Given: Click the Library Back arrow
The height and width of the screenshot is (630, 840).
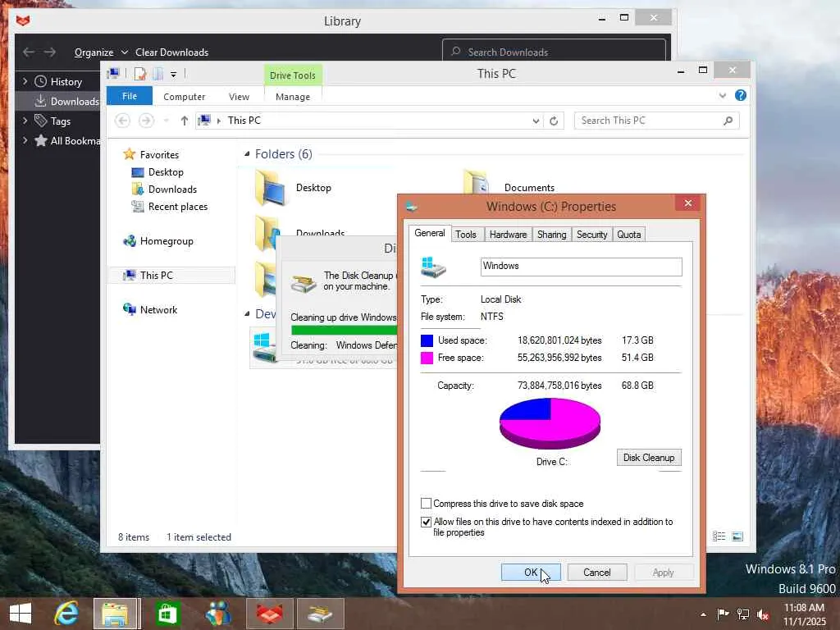Looking at the screenshot, I should point(29,52).
